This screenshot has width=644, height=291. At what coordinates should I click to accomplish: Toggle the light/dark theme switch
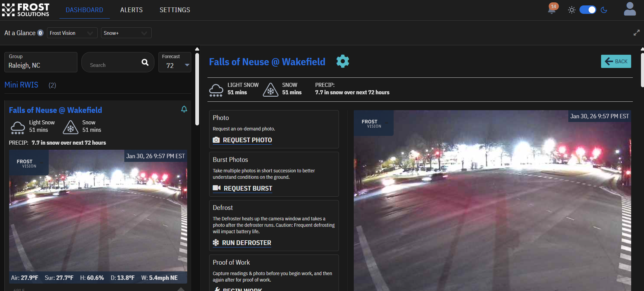point(588,10)
